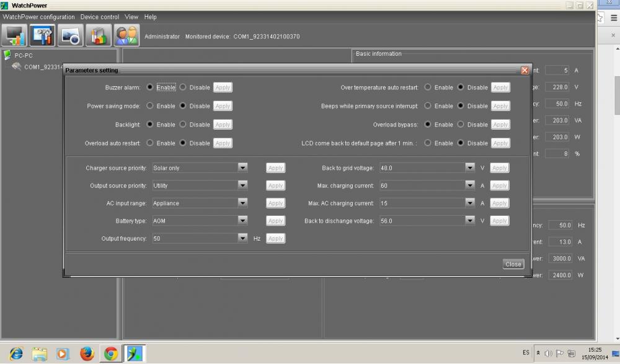Click the Action Center flag tray icon
Screen dimensions: 620x364
tap(559, 353)
